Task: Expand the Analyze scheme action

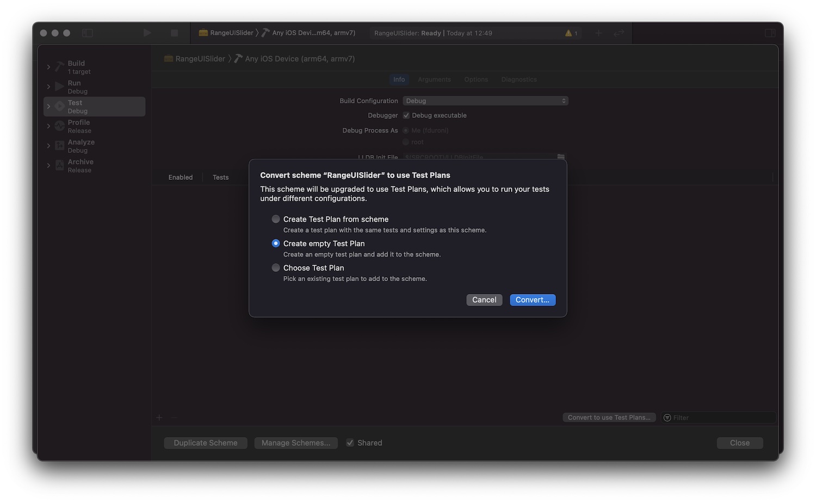Action: [48, 146]
